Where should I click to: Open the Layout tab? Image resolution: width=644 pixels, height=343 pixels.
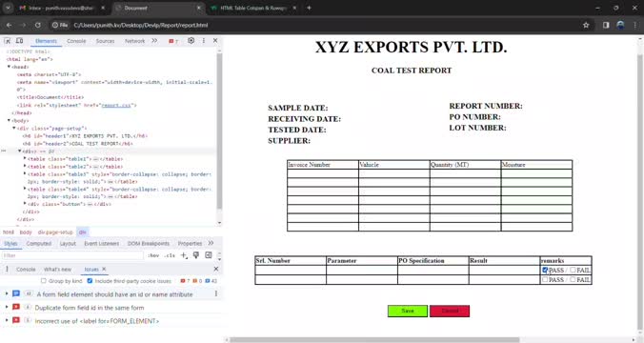tap(68, 244)
